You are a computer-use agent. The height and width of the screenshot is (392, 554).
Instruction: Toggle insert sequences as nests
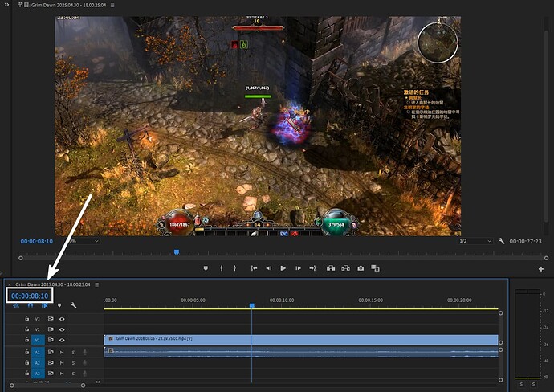coord(16,305)
